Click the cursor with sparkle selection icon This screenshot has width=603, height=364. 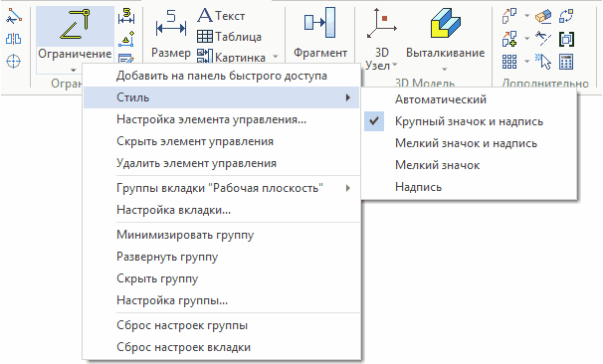click(x=543, y=62)
